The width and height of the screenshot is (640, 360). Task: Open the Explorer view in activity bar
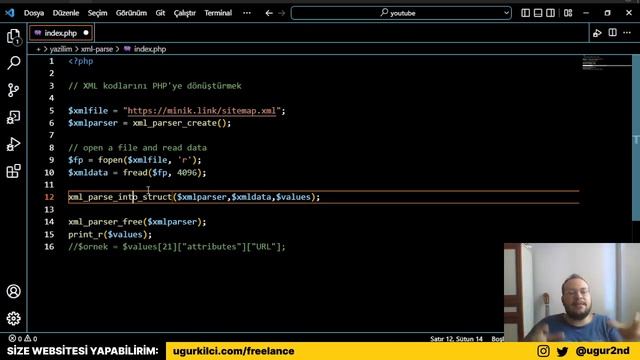click(x=13, y=36)
